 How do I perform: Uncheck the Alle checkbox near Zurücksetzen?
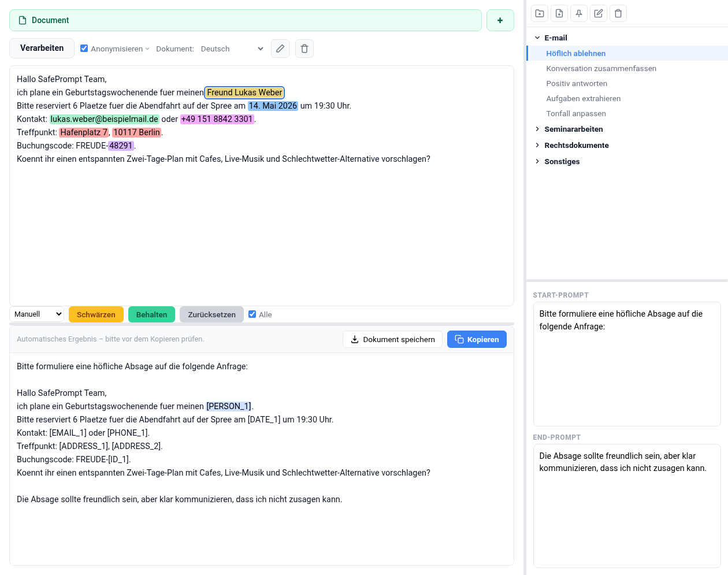[x=252, y=314]
